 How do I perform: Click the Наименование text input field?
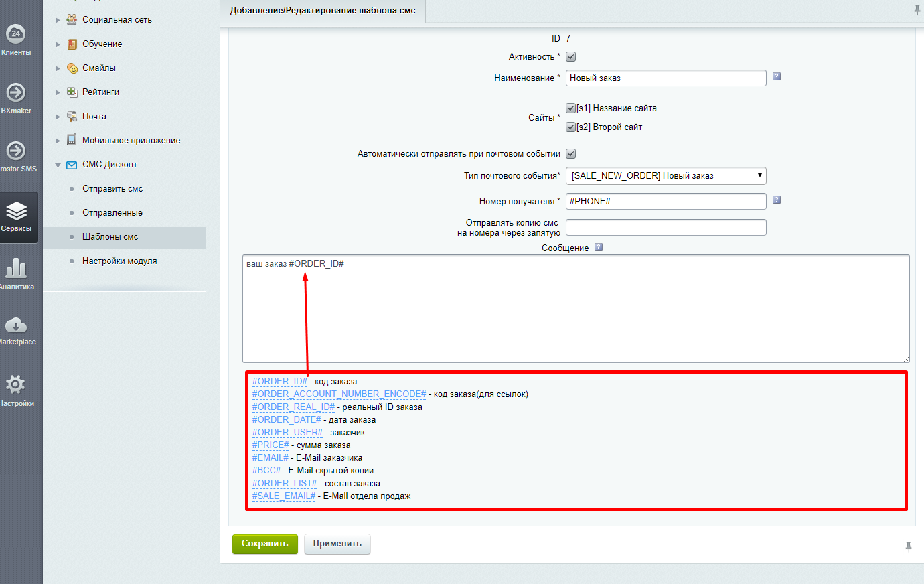coord(666,78)
